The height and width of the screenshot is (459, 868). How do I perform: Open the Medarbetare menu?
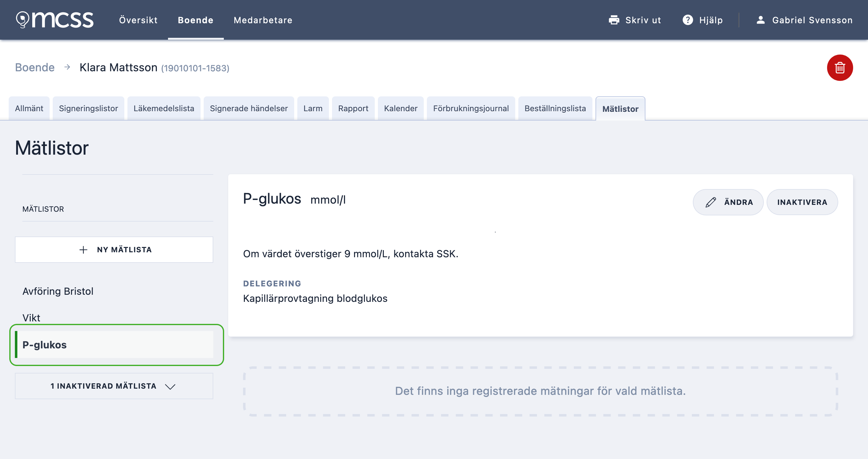pyautogui.click(x=263, y=20)
